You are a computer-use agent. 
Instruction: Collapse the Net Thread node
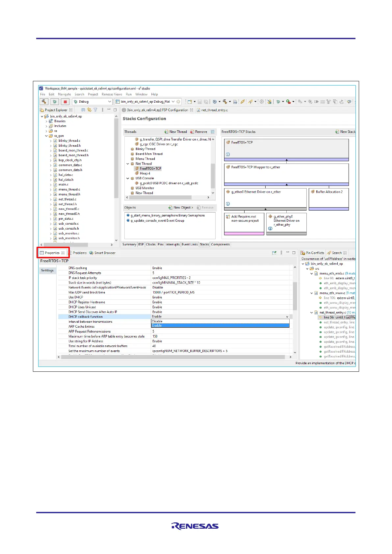[128, 164]
